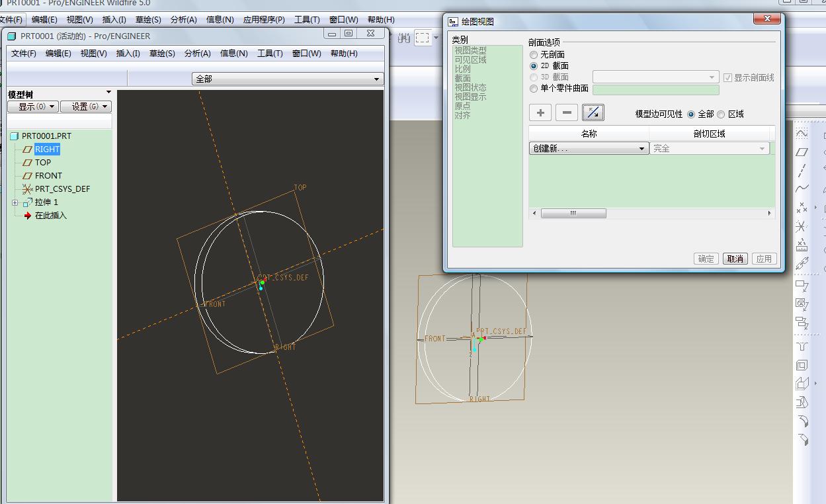This screenshot has height=504, width=826.
Task: Select the Datum Axis tool
Action: coord(802,171)
